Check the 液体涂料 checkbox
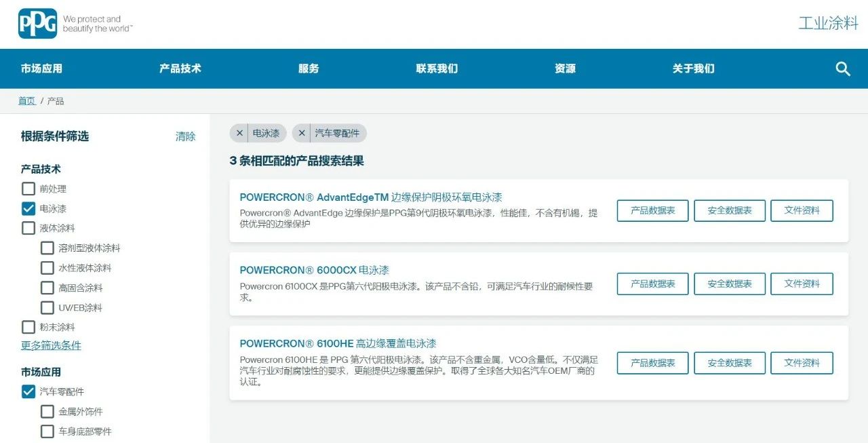The image size is (868, 443). [28, 228]
